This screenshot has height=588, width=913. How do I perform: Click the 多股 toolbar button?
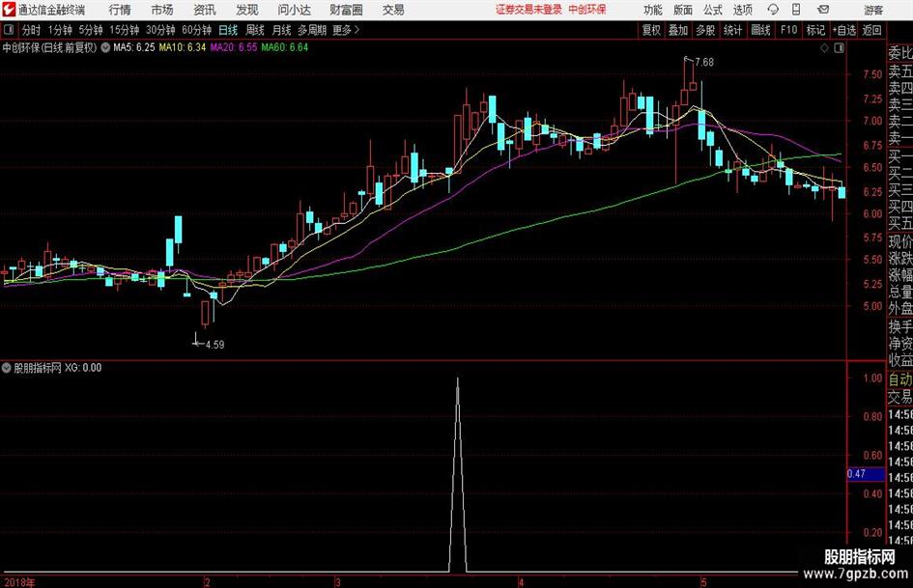(x=705, y=30)
